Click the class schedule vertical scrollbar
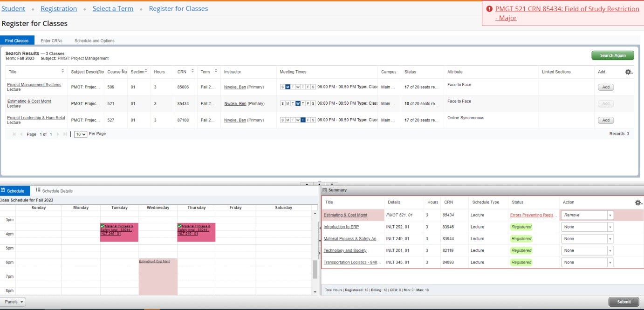 (x=315, y=269)
